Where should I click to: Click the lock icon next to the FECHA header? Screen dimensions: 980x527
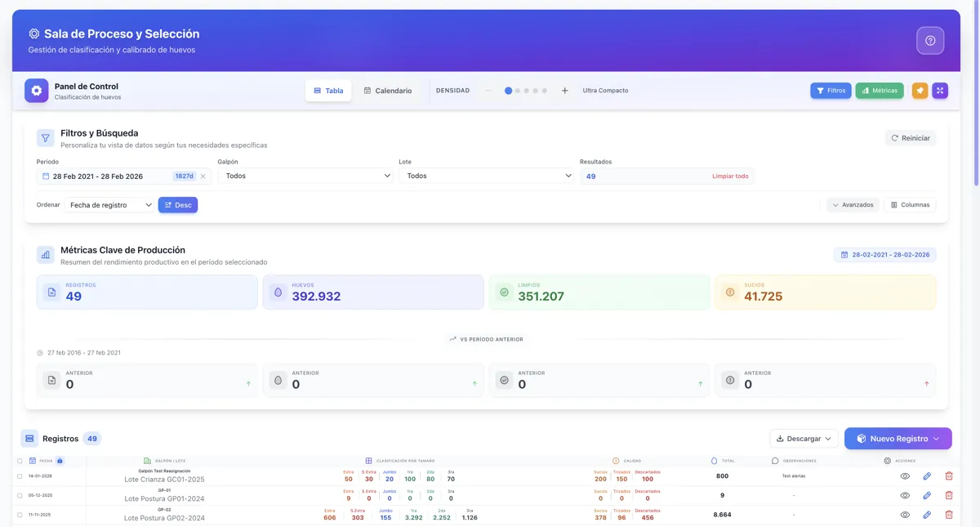pyautogui.click(x=60, y=461)
